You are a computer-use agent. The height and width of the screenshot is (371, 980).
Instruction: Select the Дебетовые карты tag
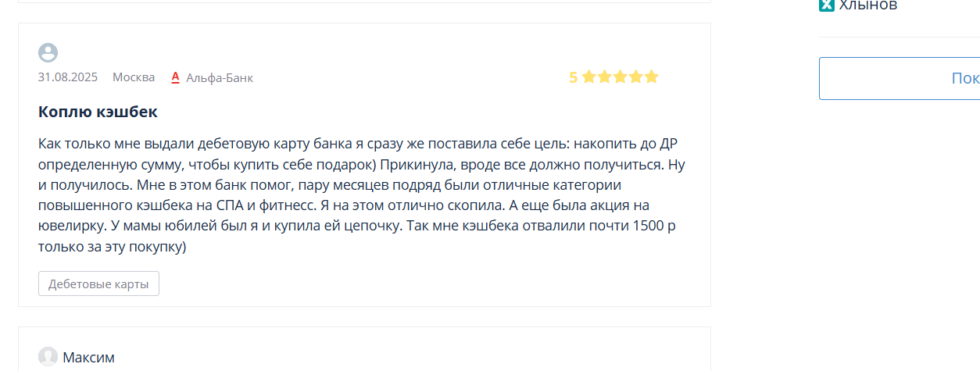[x=98, y=284]
